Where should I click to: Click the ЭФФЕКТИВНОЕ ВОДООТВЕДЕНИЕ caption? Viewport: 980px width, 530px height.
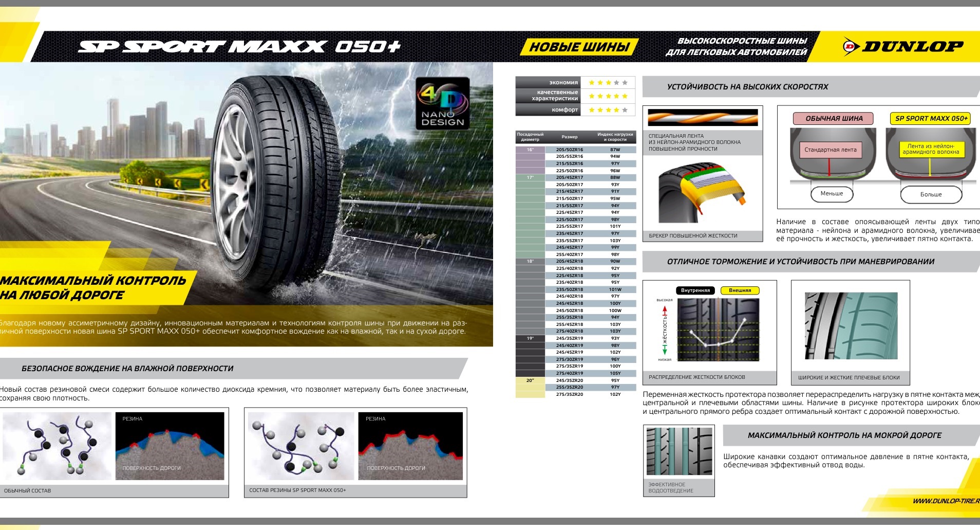click(670, 488)
